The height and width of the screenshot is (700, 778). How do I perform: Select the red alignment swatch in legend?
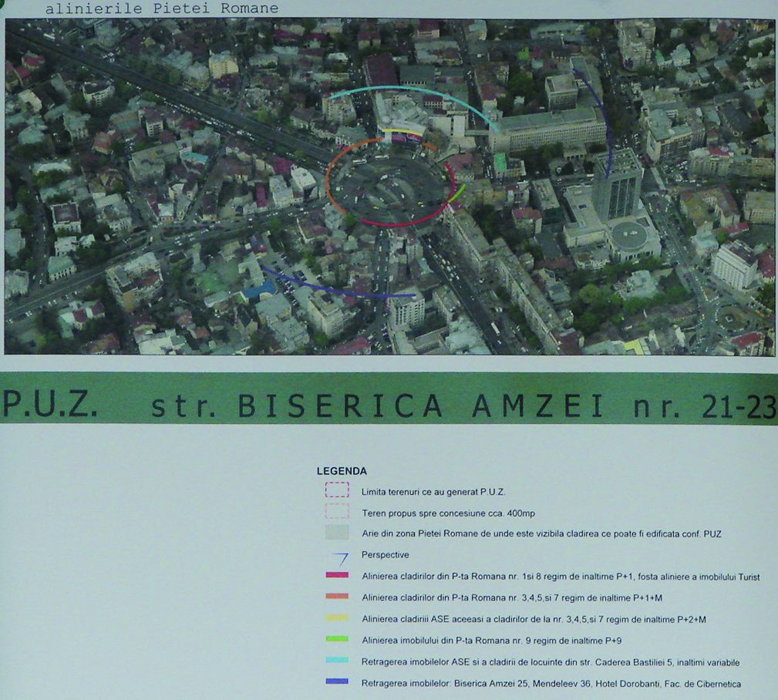pos(337,576)
